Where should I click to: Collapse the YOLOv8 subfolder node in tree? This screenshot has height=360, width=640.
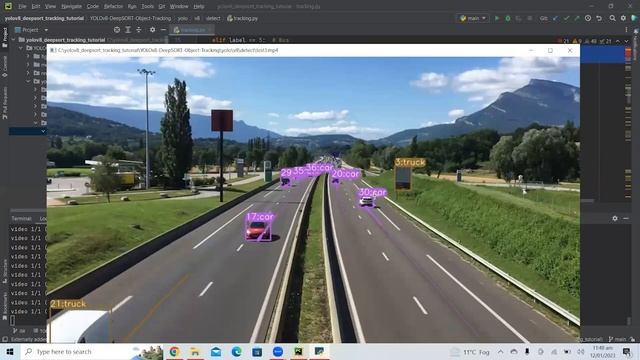(x=21, y=48)
